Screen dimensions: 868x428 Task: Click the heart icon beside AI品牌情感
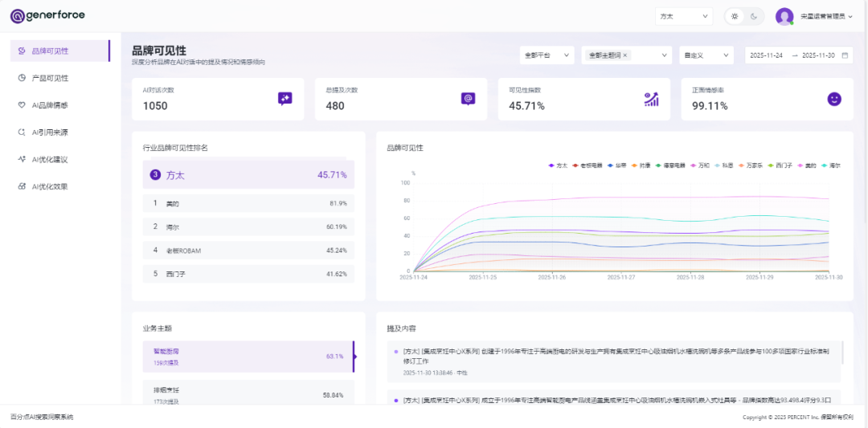(22, 105)
